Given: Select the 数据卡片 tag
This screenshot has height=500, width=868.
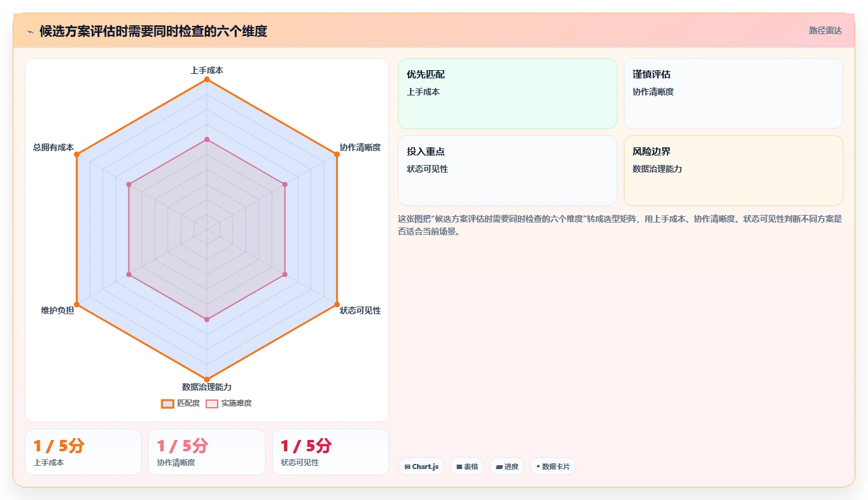Looking at the screenshot, I should point(553,466).
